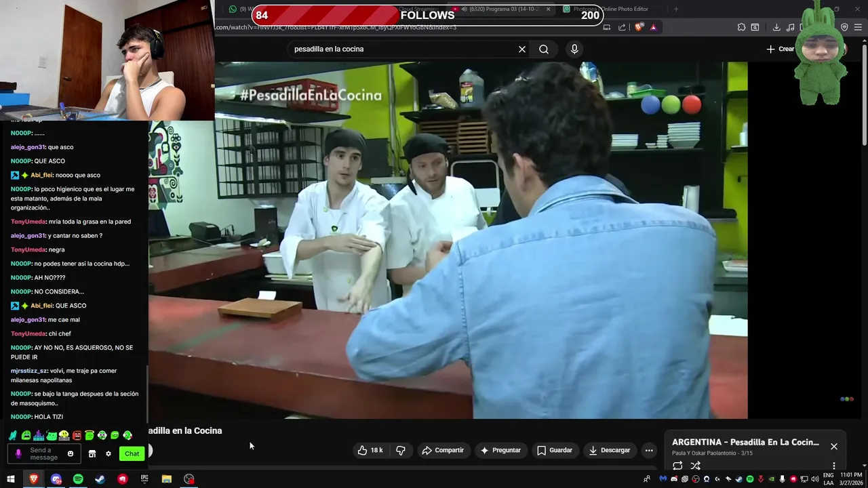The height and width of the screenshot is (488, 868).
Task: Click the Descargar download button
Action: pos(609,450)
